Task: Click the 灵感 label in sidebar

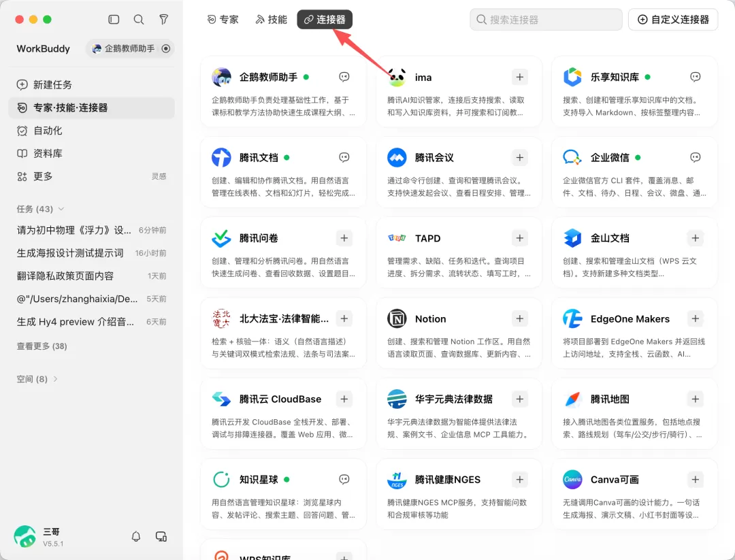Action: point(159,176)
